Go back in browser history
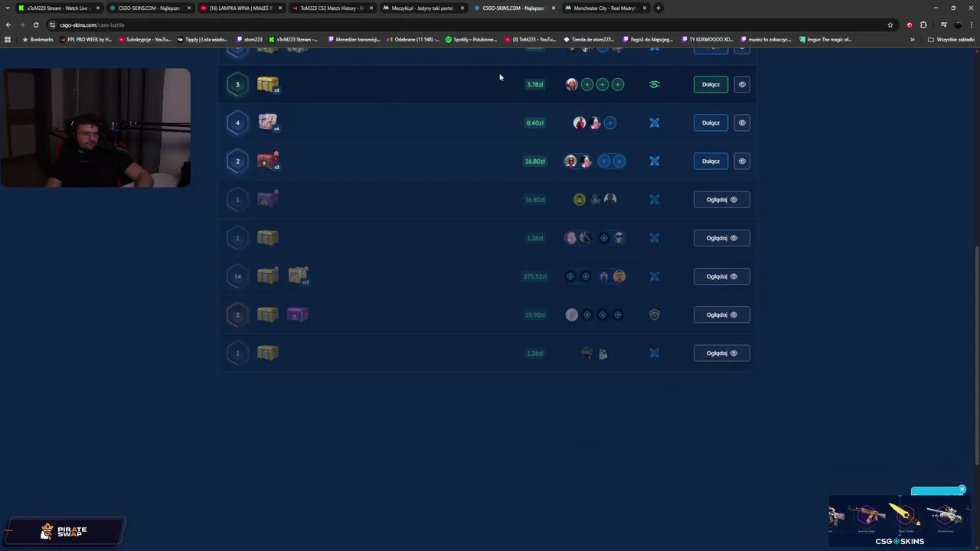The width and height of the screenshot is (980, 551). coord(8,24)
